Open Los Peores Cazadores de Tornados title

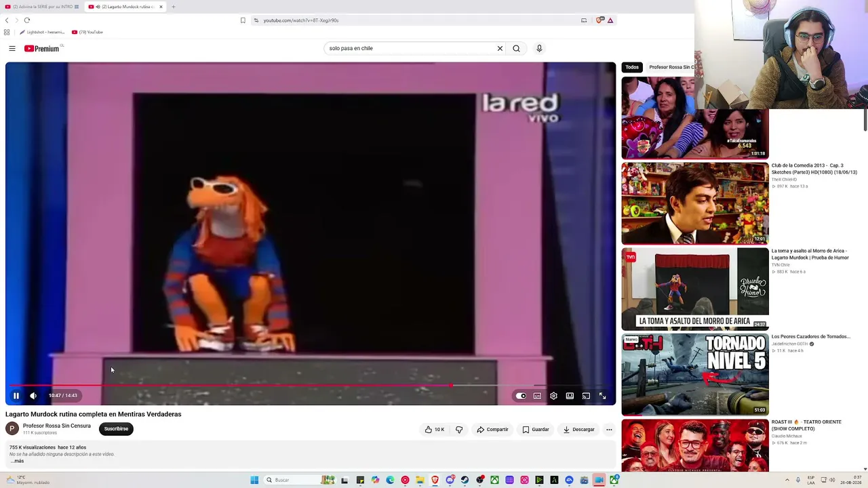click(811, 336)
